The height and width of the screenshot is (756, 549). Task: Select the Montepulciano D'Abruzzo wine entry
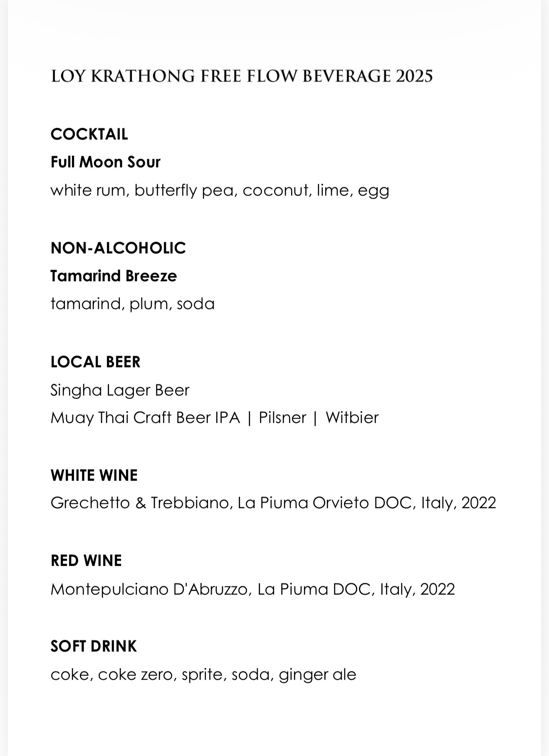pos(252,589)
